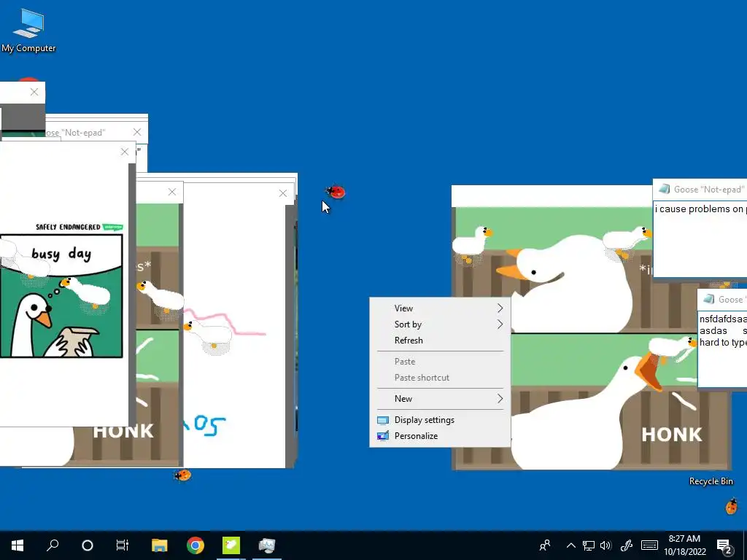Viewport: 747px width, 560px height.
Task: Choose Sort by in context menu
Action: pos(440,324)
